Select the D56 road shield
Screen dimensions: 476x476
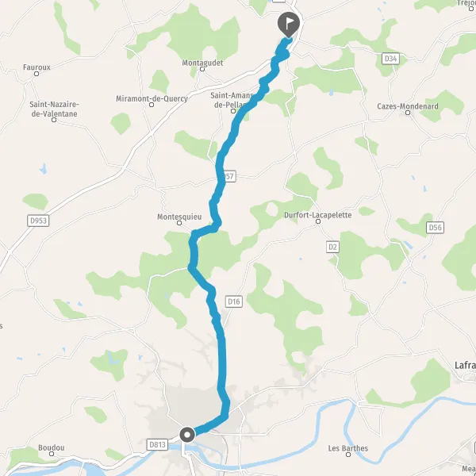435,228
